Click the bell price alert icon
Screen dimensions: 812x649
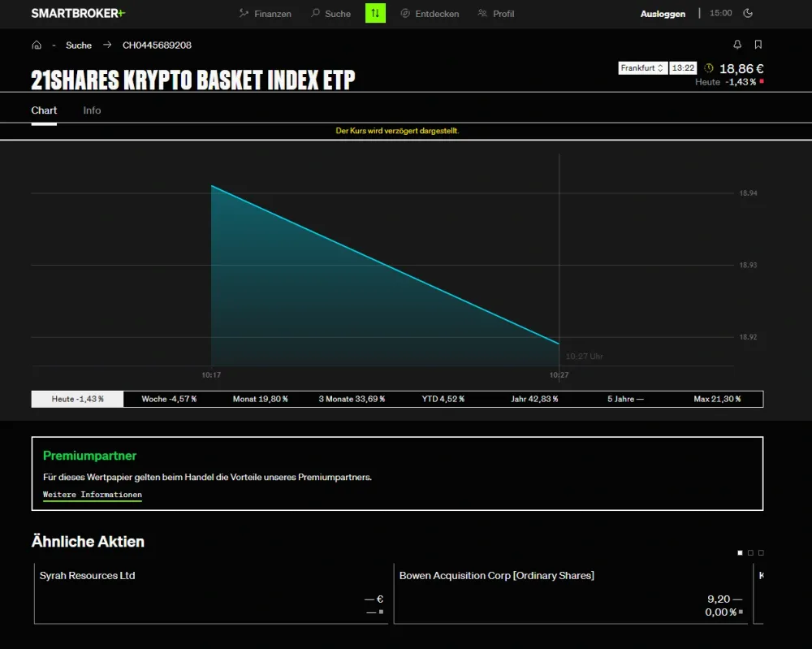point(737,45)
